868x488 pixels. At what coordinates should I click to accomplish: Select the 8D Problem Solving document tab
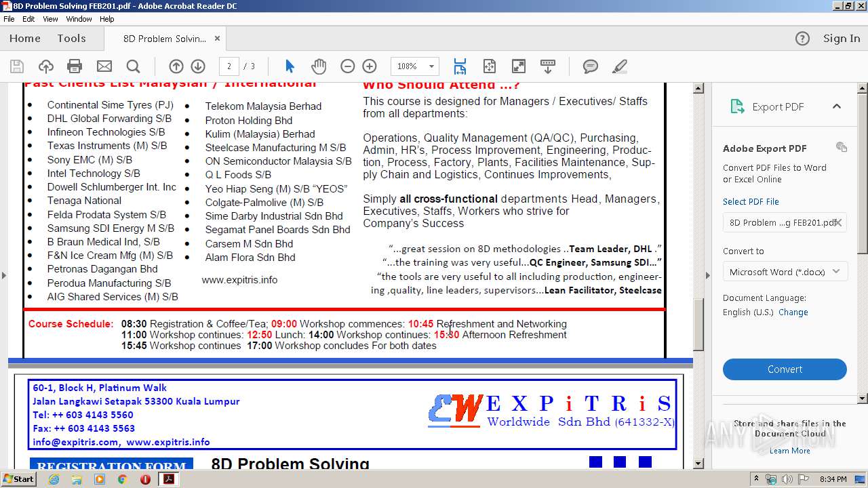click(x=165, y=39)
